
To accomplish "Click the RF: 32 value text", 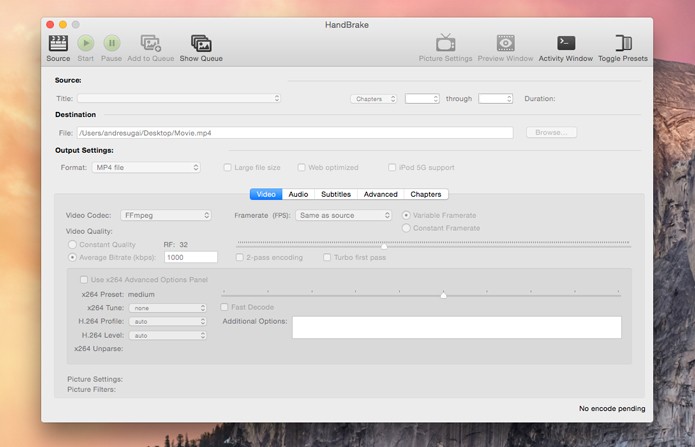I will coord(176,244).
